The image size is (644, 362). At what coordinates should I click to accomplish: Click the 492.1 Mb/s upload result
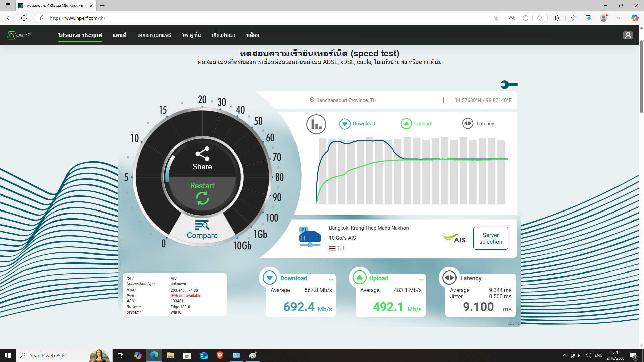point(397,307)
